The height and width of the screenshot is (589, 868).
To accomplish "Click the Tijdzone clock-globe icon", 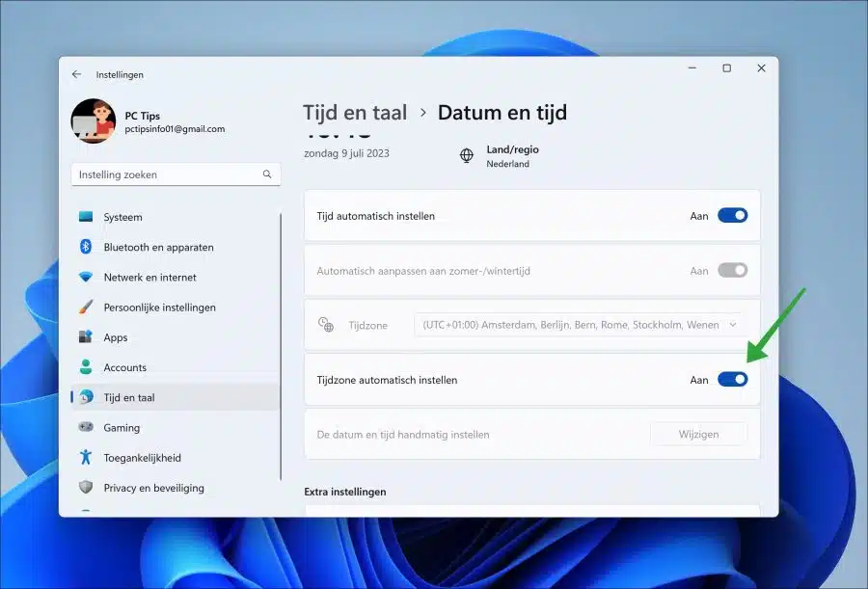I will pyautogui.click(x=326, y=325).
